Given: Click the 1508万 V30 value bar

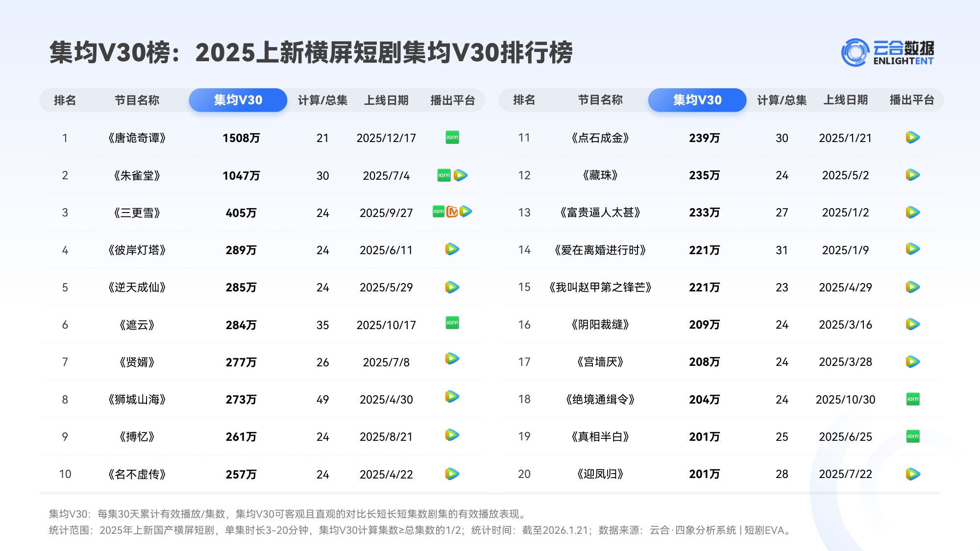Looking at the screenshot, I should coord(241,138).
